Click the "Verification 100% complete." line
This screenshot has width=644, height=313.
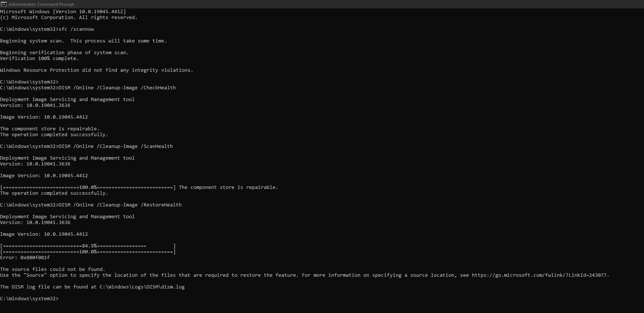pos(40,59)
